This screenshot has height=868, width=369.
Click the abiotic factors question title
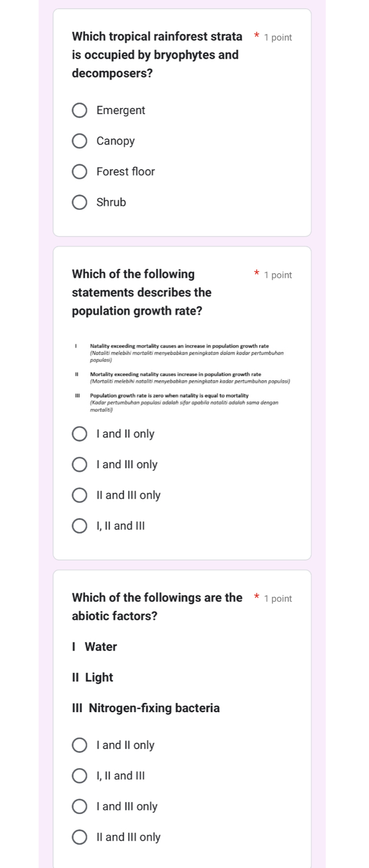point(157,607)
